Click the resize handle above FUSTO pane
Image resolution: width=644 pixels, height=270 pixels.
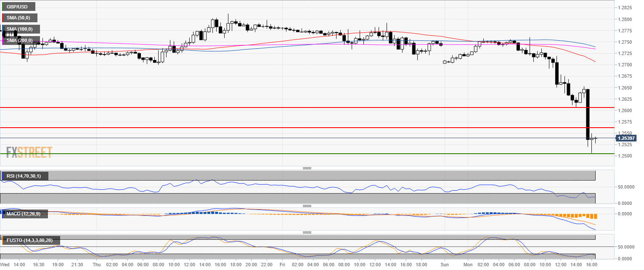tap(307, 232)
